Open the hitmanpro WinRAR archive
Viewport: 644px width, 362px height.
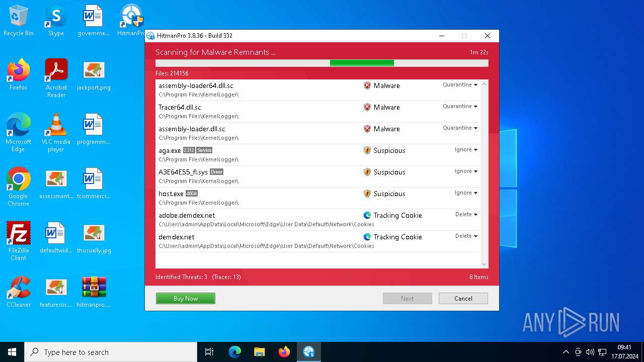pos(93,293)
